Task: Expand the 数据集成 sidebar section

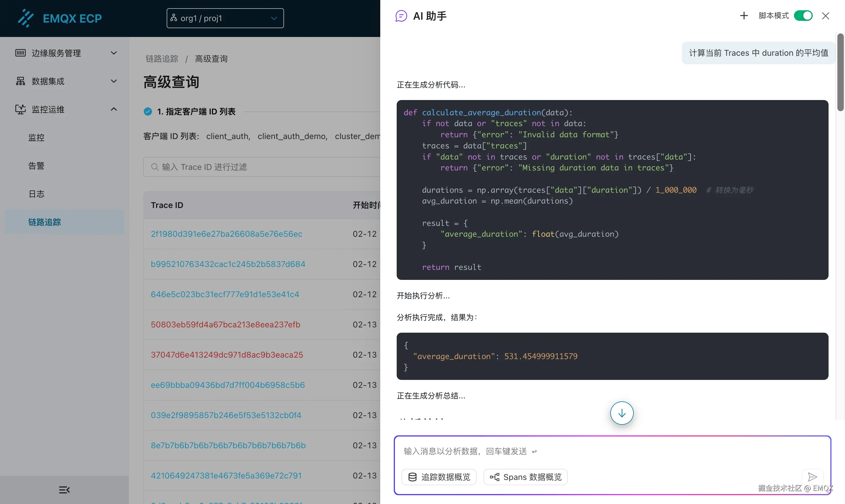Action: coord(114,81)
